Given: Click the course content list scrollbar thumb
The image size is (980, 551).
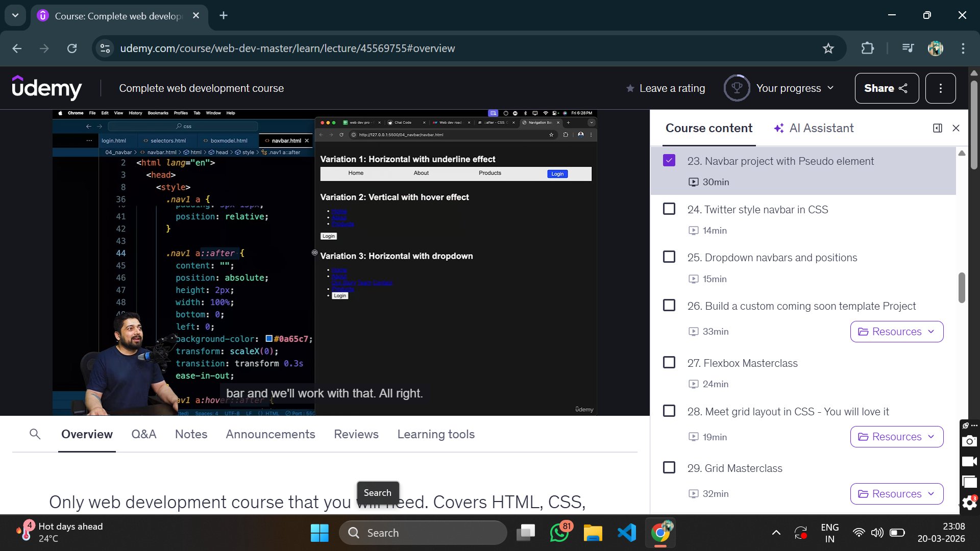Looking at the screenshot, I should (x=962, y=287).
